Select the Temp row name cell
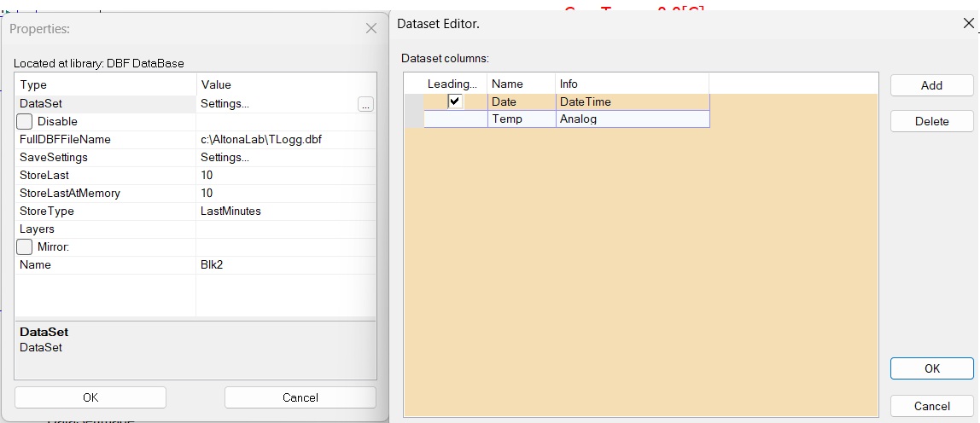Image resolution: width=980 pixels, height=423 pixels. pos(521,119)
